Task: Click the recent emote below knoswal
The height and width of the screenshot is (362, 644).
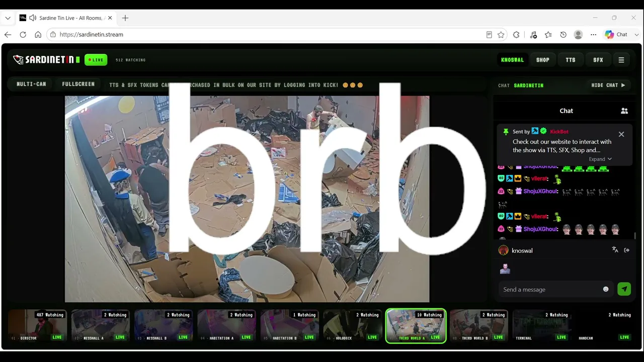Action: [x=505, y=269]
